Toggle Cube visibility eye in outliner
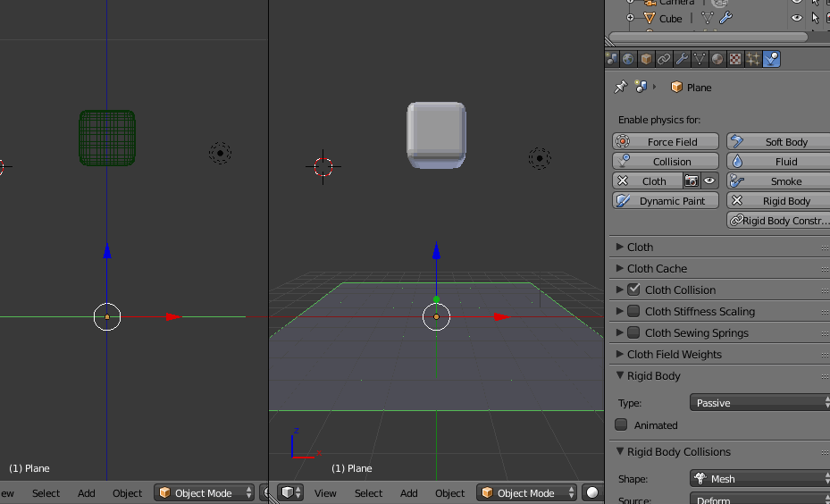 pos(797,18)
